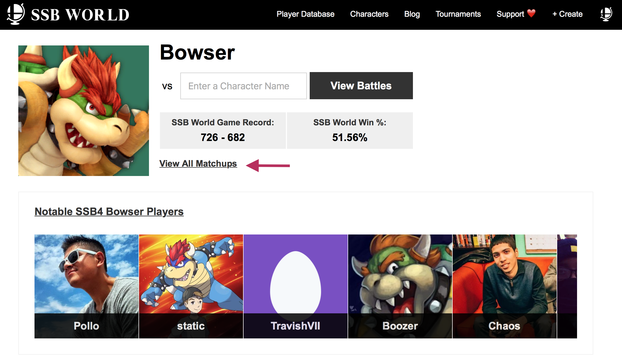Select the Chaos player card
Image resolution: width=622 pixels, height=364 pixels.
[x=505, y=286]
